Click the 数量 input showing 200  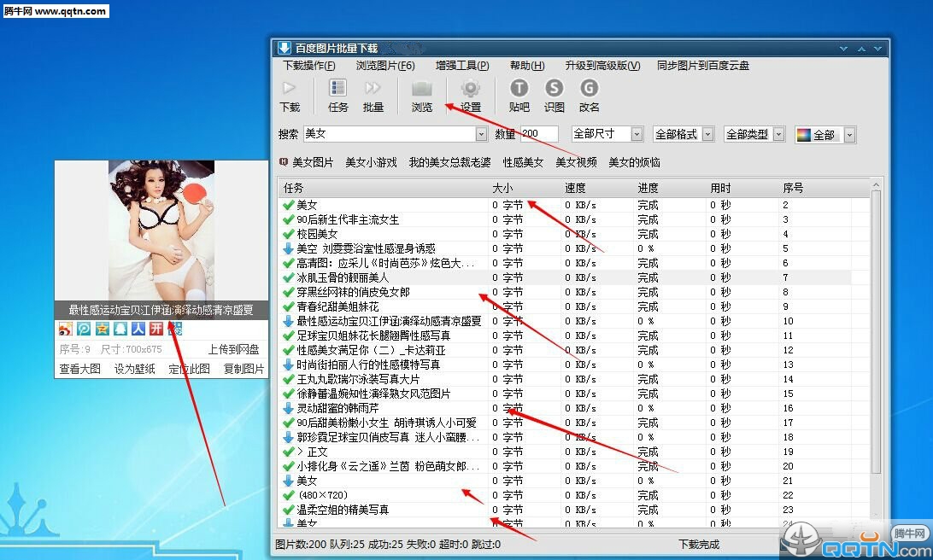[539, 134]
